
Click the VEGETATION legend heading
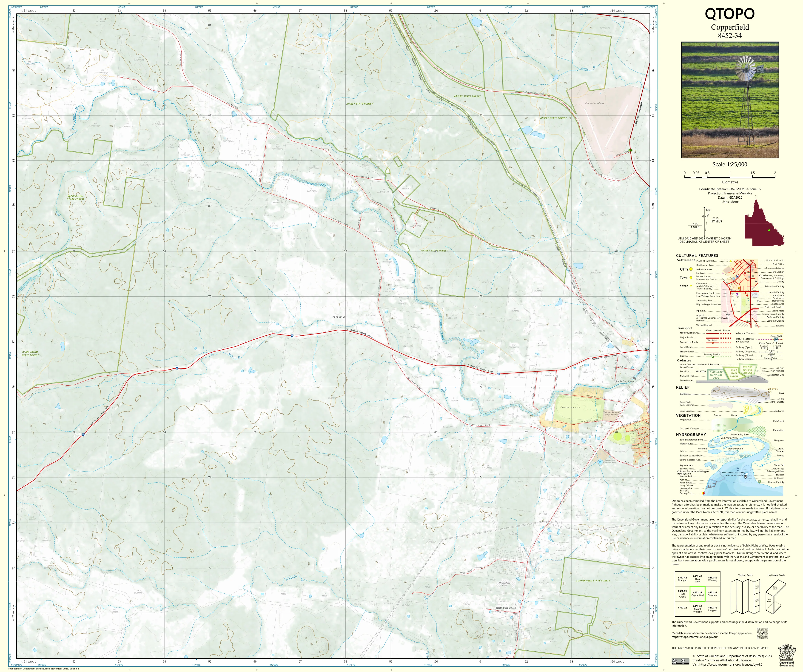coord(688,415)
